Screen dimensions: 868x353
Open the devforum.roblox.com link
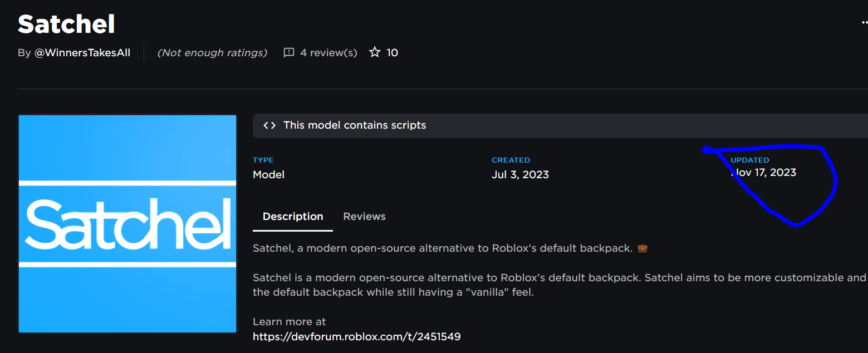pos(357,336)
